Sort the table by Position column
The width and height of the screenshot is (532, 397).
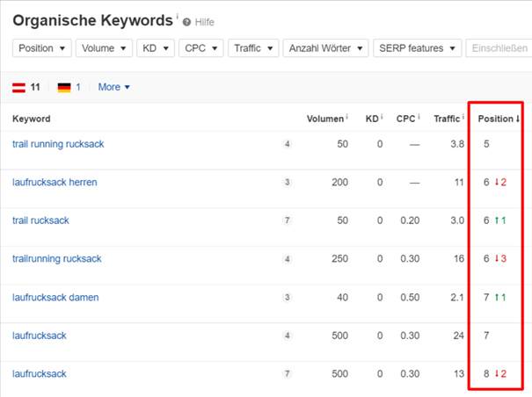[499, 119]
